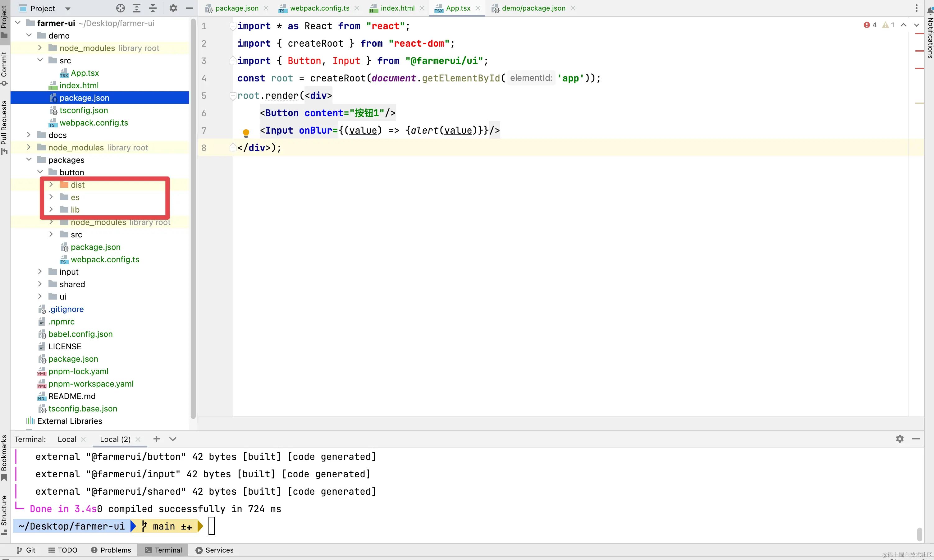Close the Local (2) terminal tab

click(x=138, y=439)
